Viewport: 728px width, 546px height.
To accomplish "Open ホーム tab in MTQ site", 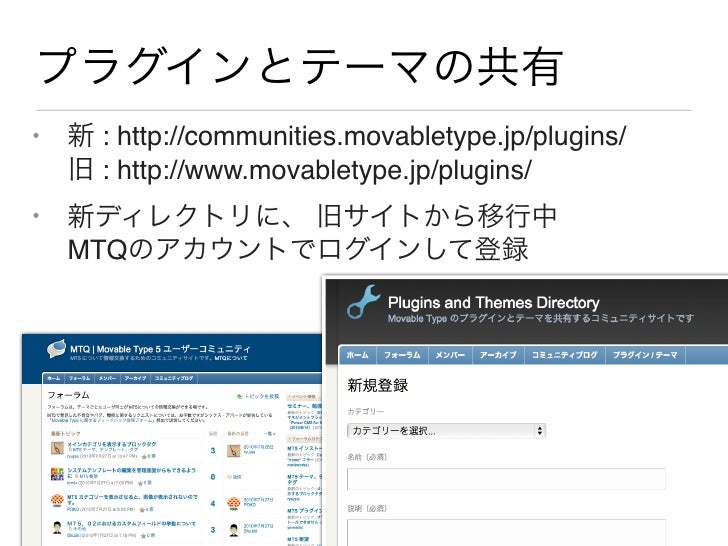I will (x=54, y=378).
